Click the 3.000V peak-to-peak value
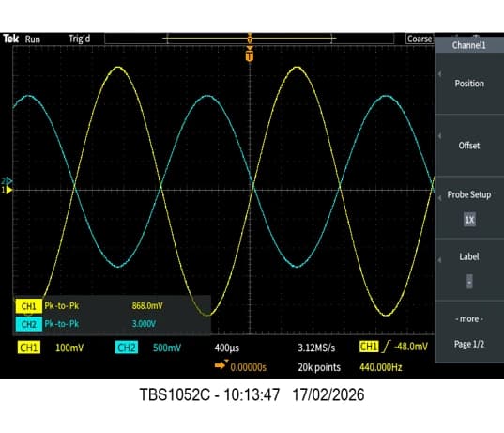Viewport: 504px width, 433px height. (144, 324)
